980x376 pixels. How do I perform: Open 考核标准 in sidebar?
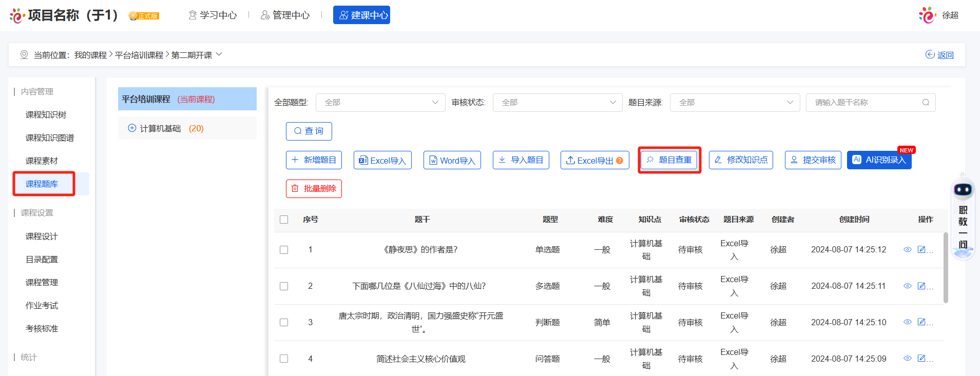coord(42,329)
